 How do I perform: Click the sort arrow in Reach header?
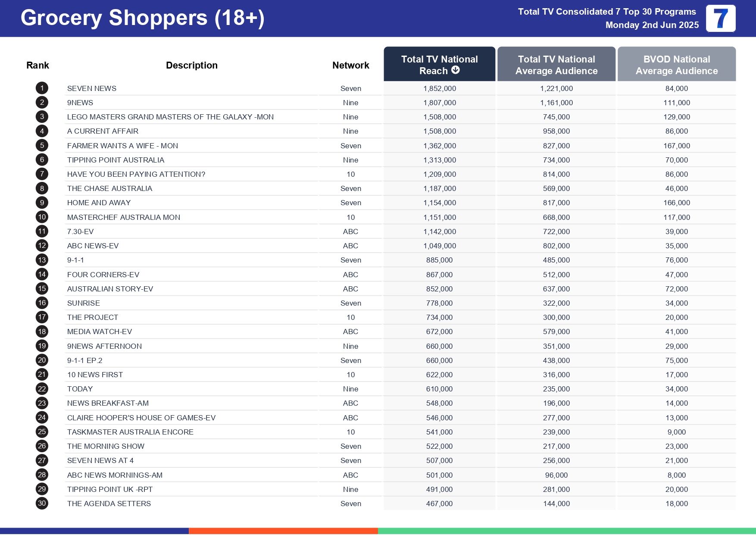pyautogui.click(x=455, y=70)
